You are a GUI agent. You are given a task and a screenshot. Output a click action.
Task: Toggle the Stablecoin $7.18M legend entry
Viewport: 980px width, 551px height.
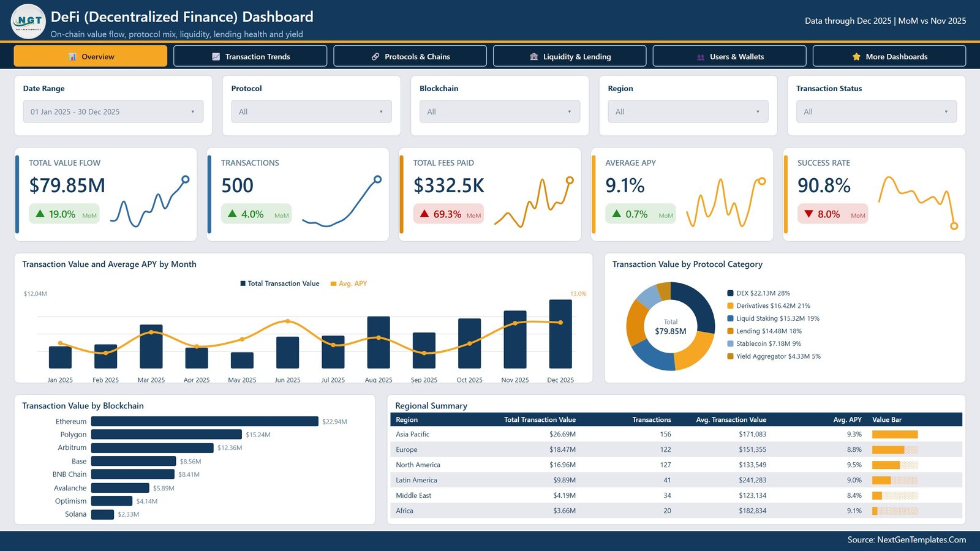pyautogui.click(x=764, y=343)
